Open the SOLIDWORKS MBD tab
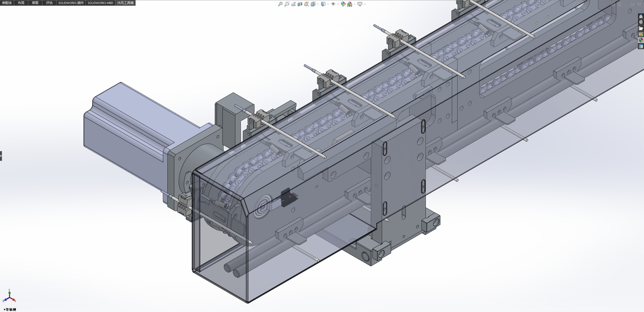644x312 pixels. pos(100,3)
